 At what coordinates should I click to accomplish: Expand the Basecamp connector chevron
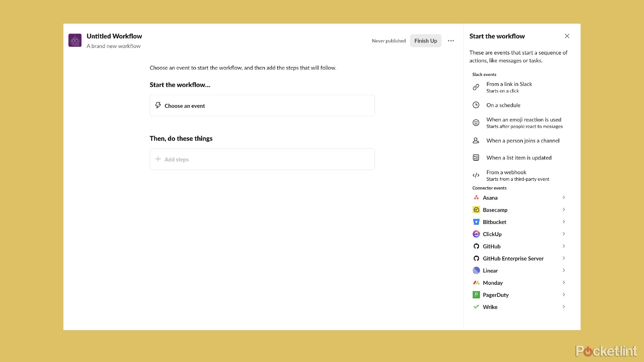564,210
